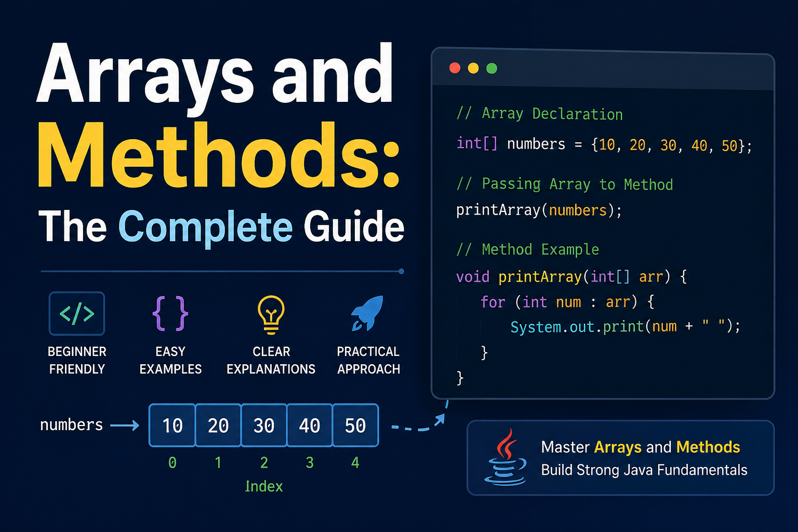The height and width of the screenshot is (532, 798).
Task: Click the "numbers" label left of array
Action: [72, 425]
